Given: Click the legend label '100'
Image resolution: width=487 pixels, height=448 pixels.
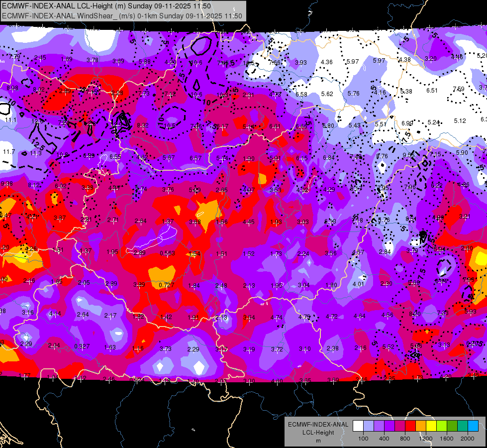Looking at the screenshot, I should click(x=363, y=439).
